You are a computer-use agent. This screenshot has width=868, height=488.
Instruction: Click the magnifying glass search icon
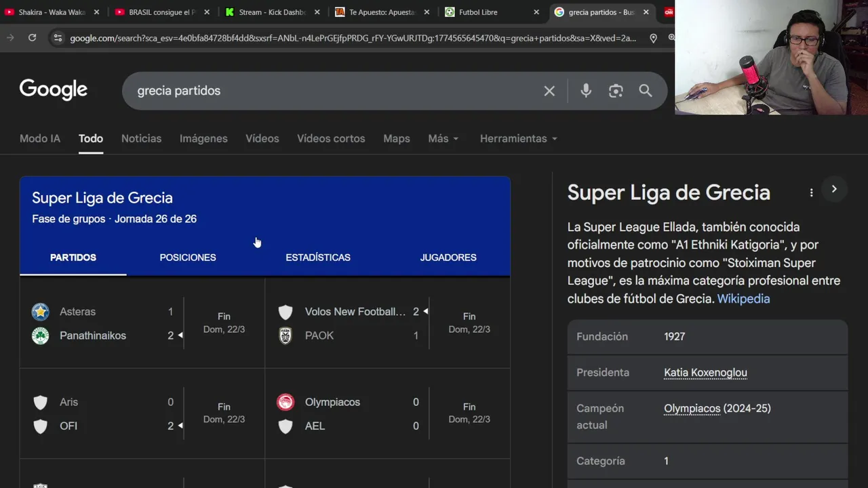(x=645, y=91)
